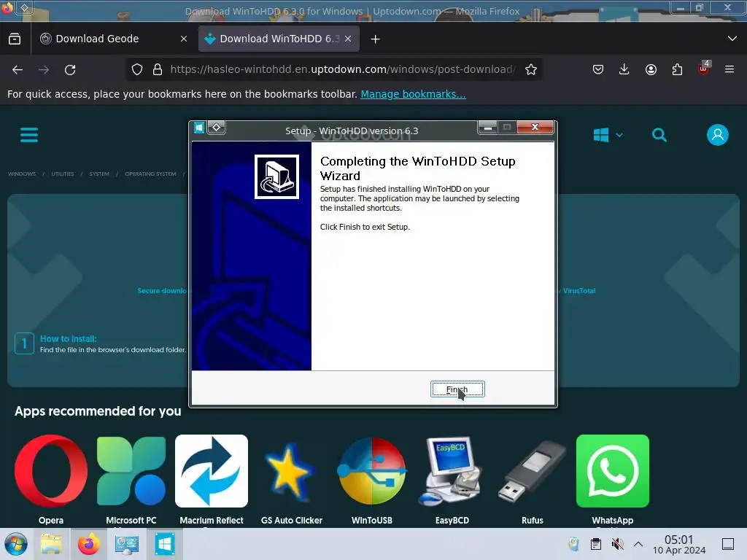Open the uBlock Origin extension
This screenshot has width=747, height=560.
click(704, 69)
